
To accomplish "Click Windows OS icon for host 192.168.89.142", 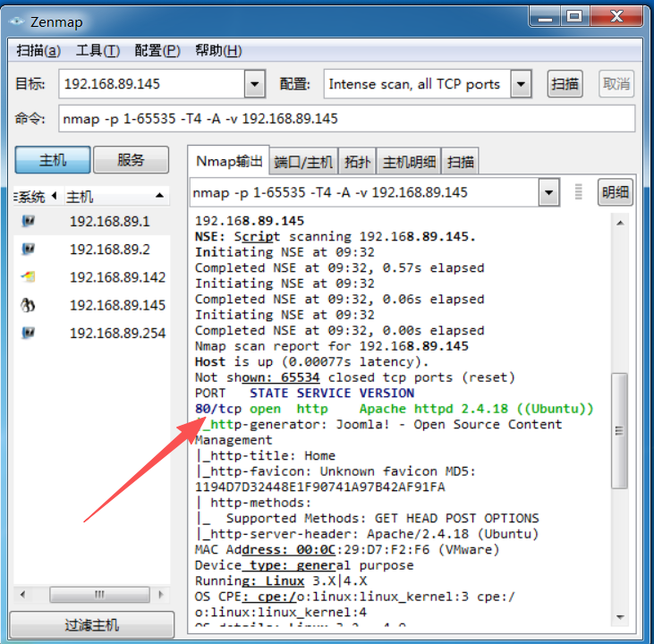I will [28, 276].
